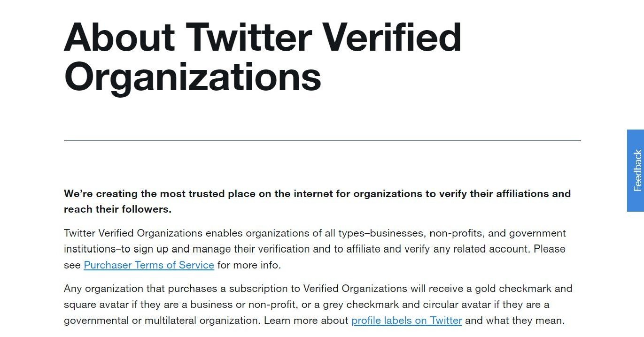The image size is (644, 337).
Task: Click the paragraph starting Any organization that purchases
Action: pos(318,305)
